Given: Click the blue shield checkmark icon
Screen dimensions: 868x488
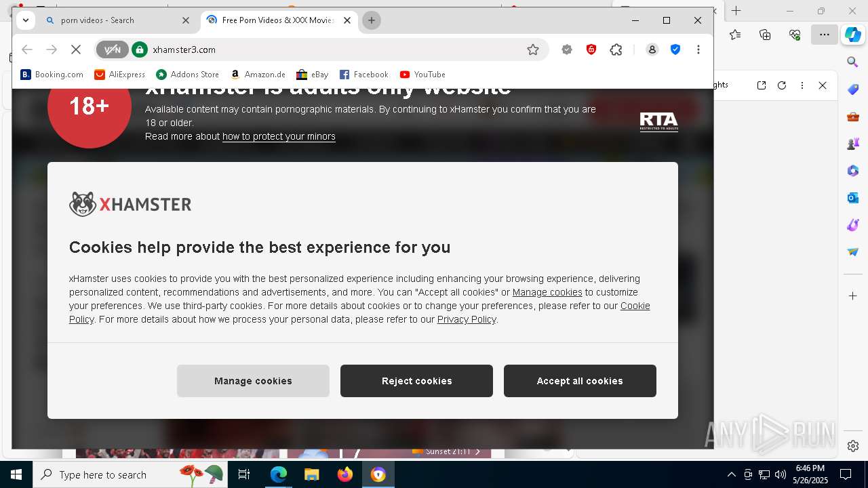Looking at the screenshot, I should pyautogui.click(x=675, y=49).
